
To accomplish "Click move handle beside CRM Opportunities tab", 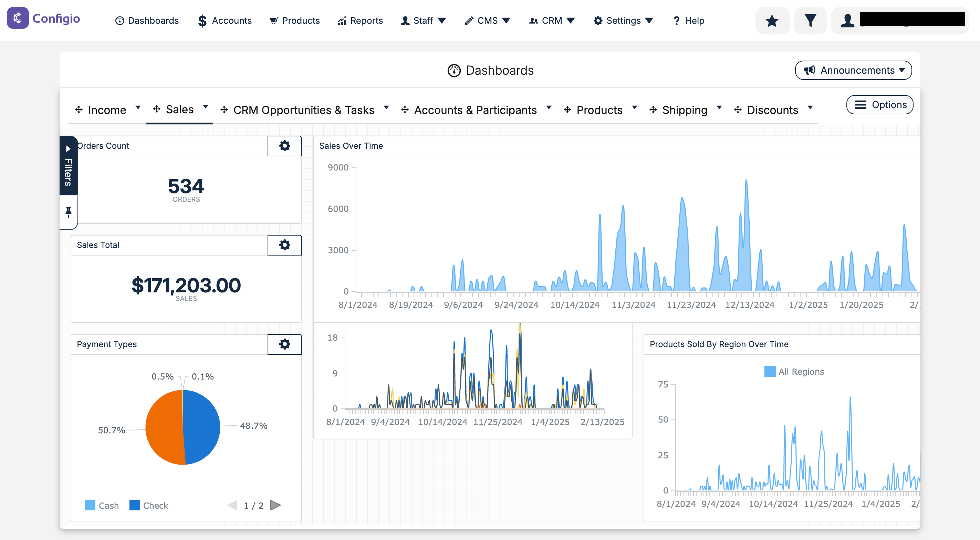I will tap(224, 110).
